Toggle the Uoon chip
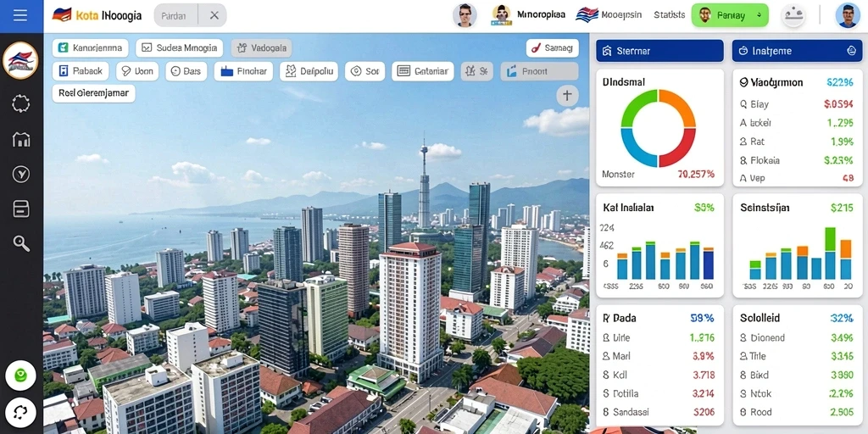The image size is (868, 434). pyautogui.click(x=137, y=71)
